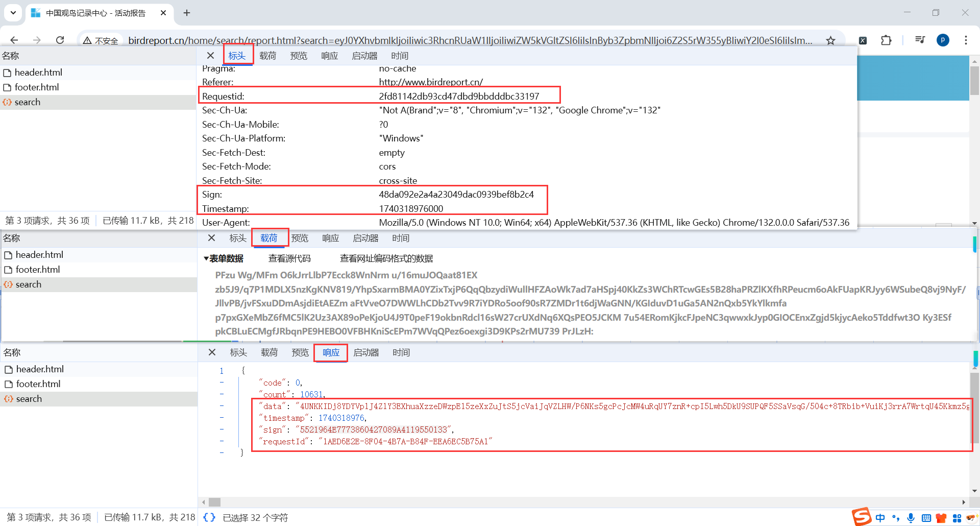
Task: Click 查看网址编码格式的数据 link
Action: (x=386, y=258)
